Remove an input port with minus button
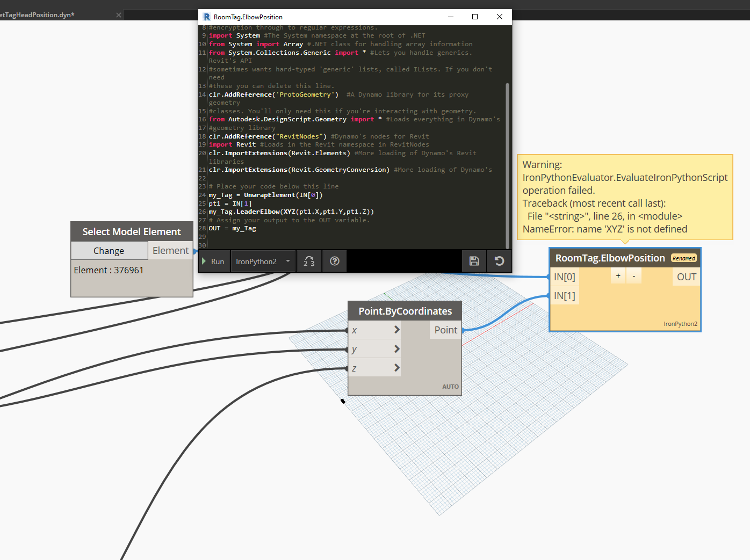Viewport: 750px width, 560px height. 634,276
